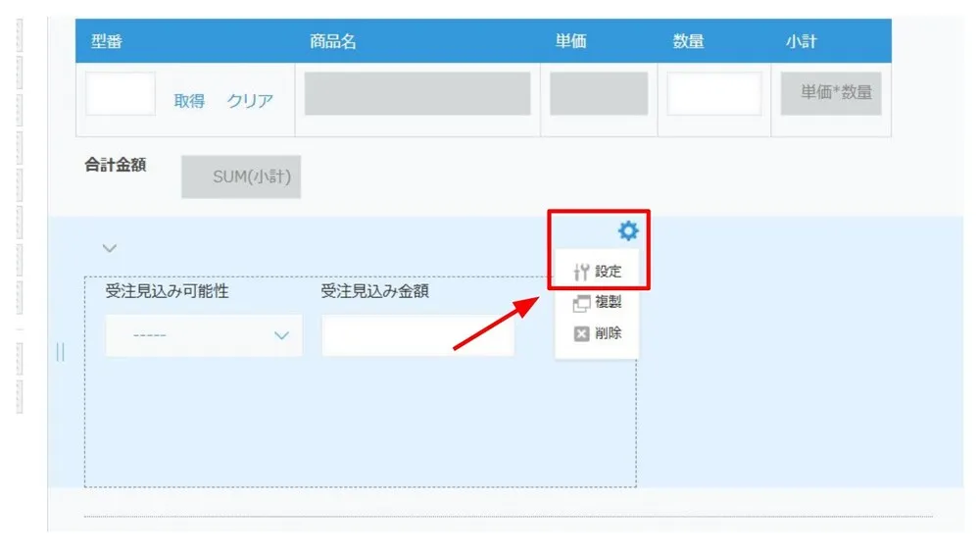Select the 商品名 gray field
The width and height of the screenshot is (980, 552).
(416, 94)
